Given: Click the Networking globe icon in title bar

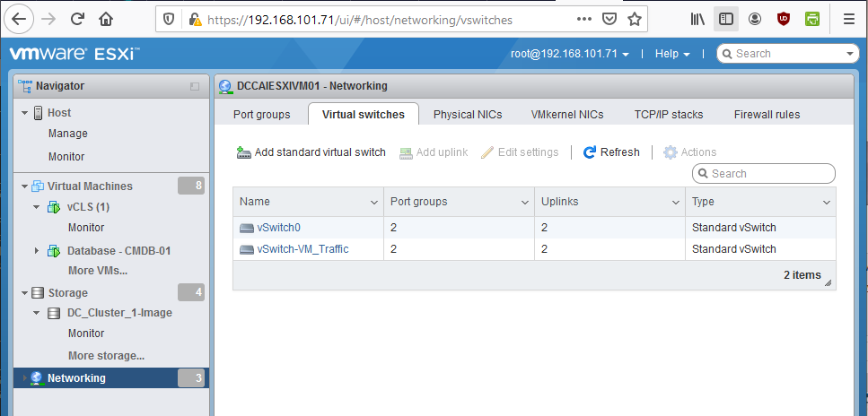Looking at the screenshot, I should click(225, 86).
